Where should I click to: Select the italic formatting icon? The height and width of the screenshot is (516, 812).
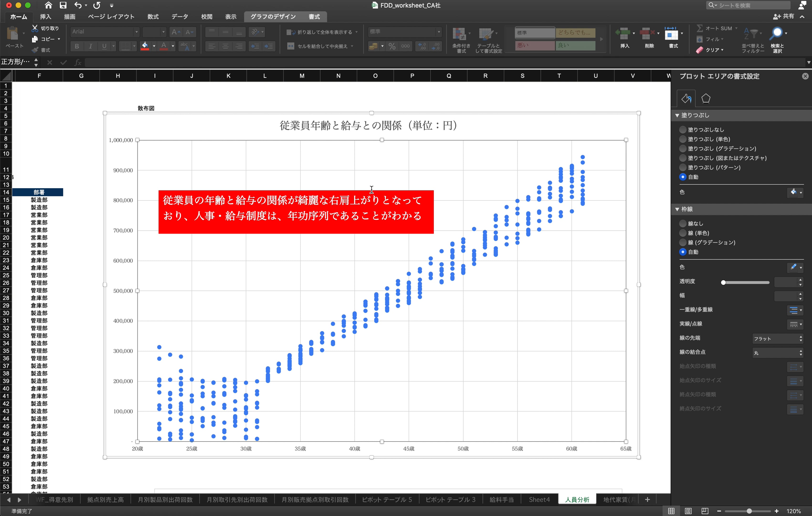tap(90, 46)
